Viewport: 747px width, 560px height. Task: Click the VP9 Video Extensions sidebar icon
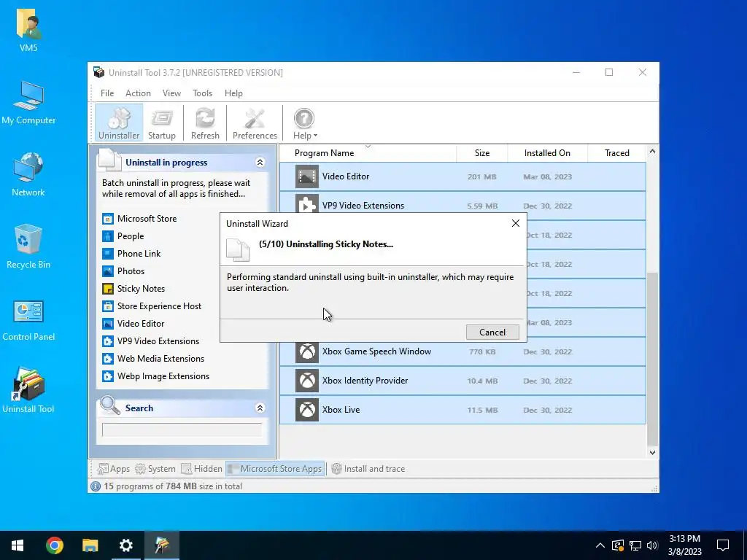[108, 341]
